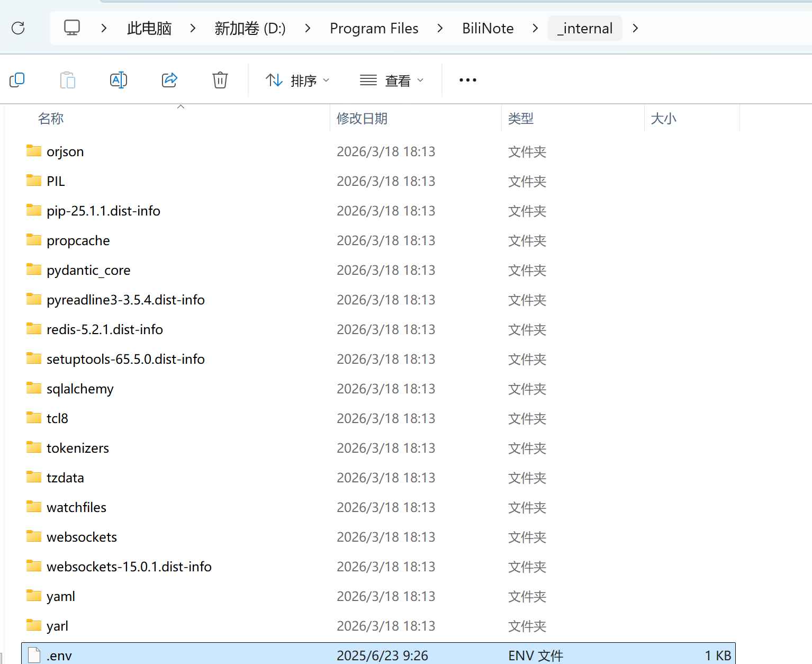Expand chevron after _internal
Screen dimensions: 812x664
(x=635, y=28)
